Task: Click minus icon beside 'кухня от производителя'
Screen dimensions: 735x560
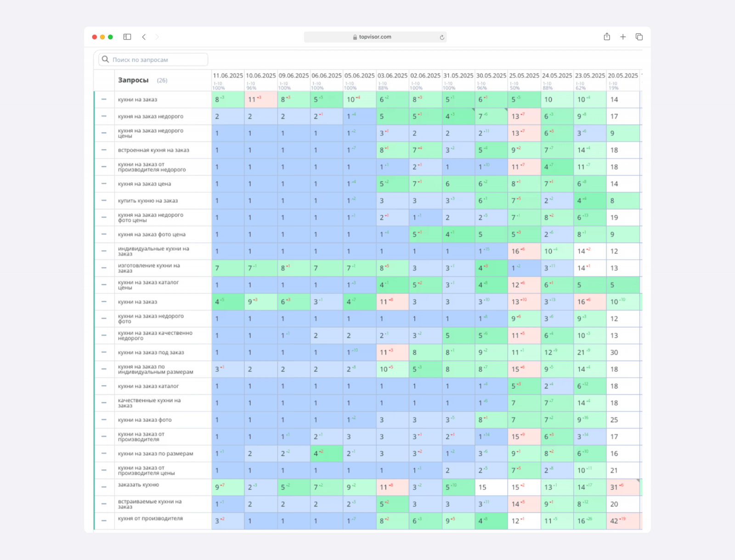Action: pos(104,521)
